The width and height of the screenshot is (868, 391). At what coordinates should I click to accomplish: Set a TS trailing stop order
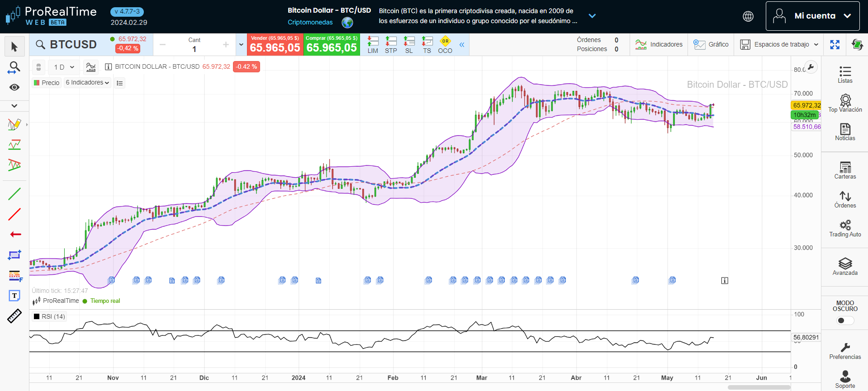click(x=427, y=45)
